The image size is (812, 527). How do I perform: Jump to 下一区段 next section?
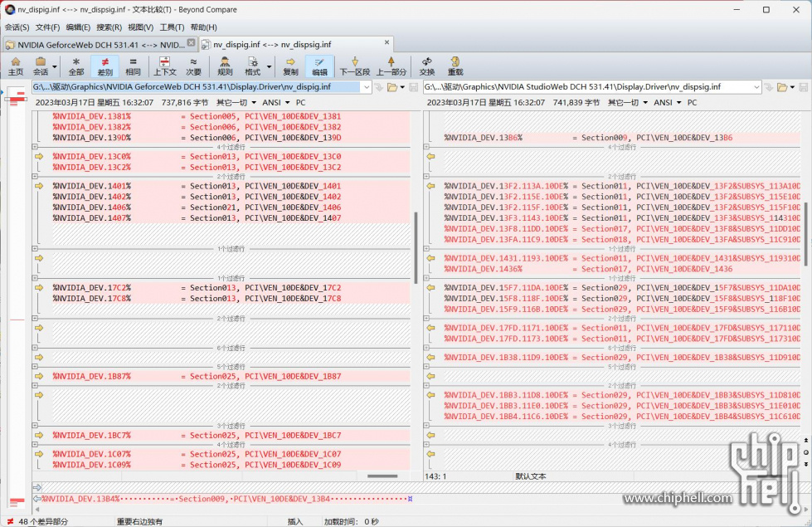point(355,66)
